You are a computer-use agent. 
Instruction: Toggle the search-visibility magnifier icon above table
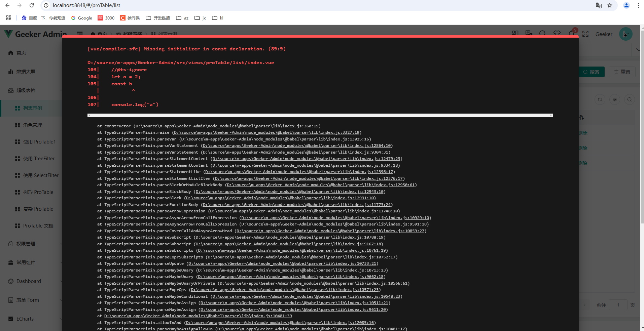(x=630, y=99)
